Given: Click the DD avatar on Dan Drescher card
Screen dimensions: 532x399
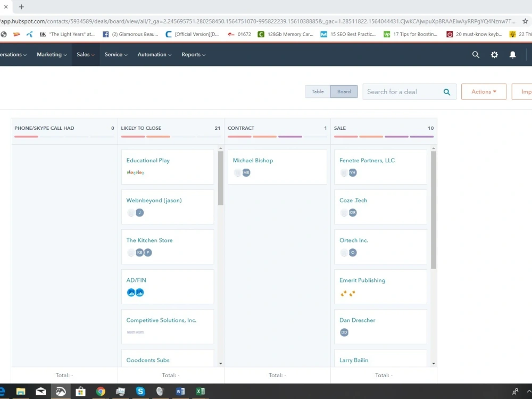Looking at the screenshot, I should tap(344, 332).
